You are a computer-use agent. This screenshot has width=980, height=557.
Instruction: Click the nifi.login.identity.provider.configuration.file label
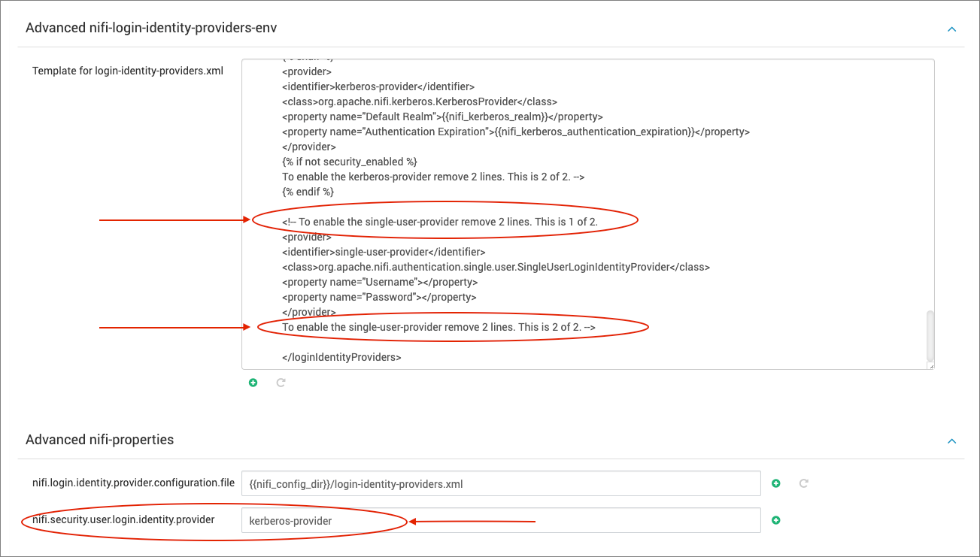(x=133, y=483)
